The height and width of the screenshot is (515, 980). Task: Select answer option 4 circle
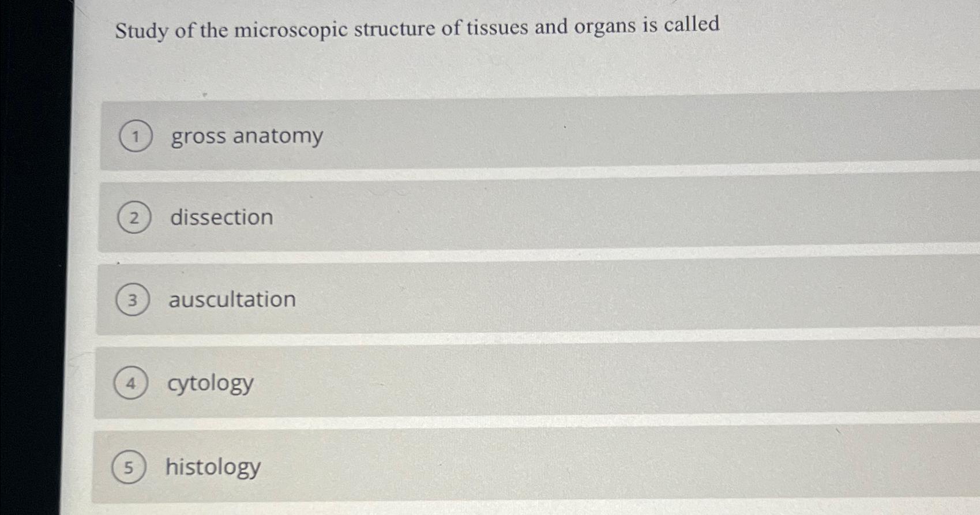coord(130,384)
